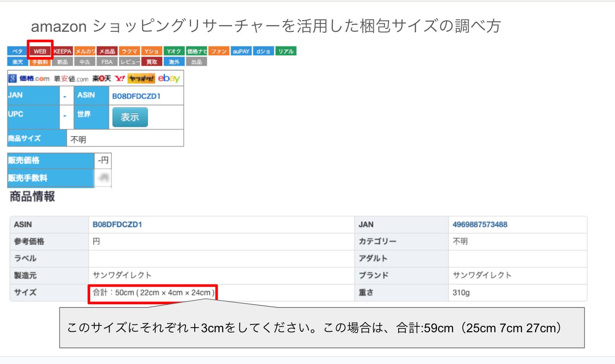Image resolution: width=615 pixels, height=364 pixels.
Task: Open the KEEPA tag
Action: tap(63, 52)
